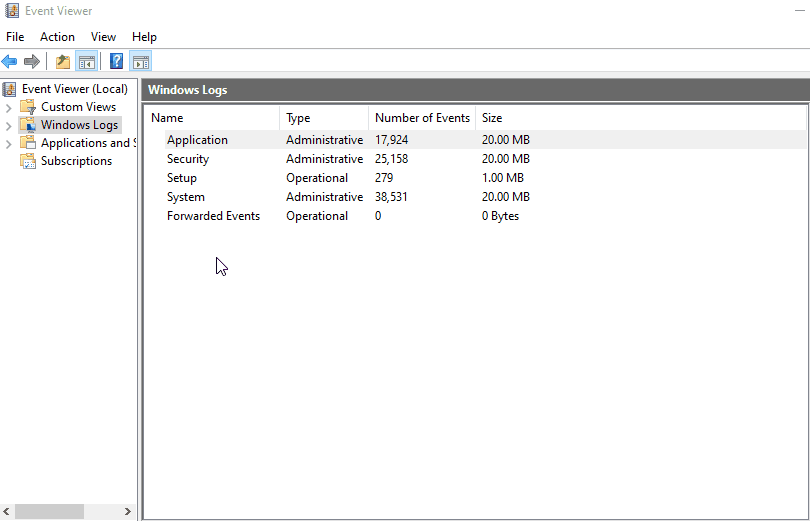Select Windows Logs tree item
The image size is (810, 521).
pyautogui.click(x=80, y=125)
